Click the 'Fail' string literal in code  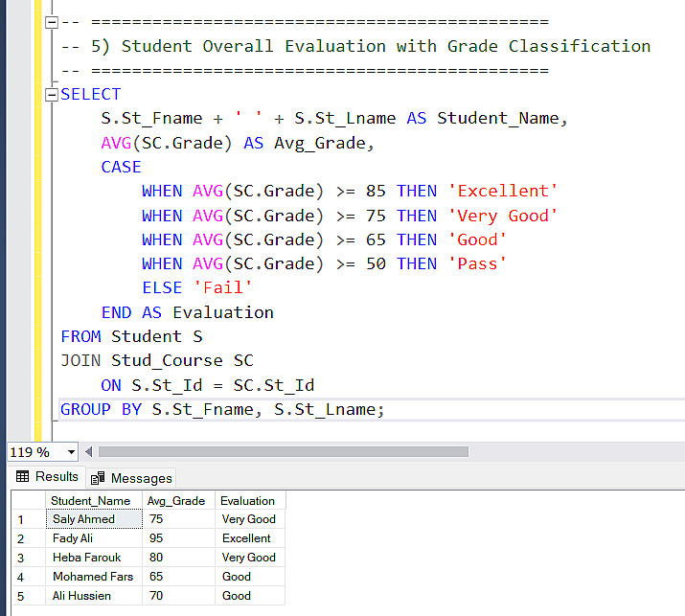click(x=223, y=288)
